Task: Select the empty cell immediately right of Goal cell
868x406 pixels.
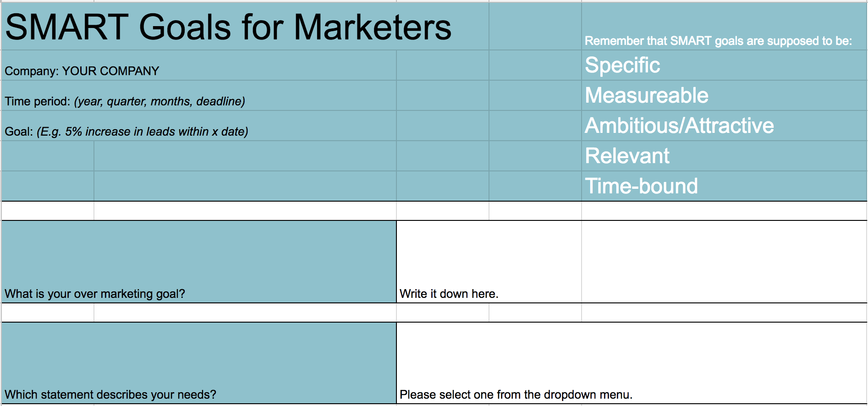Action: (442, 126)
